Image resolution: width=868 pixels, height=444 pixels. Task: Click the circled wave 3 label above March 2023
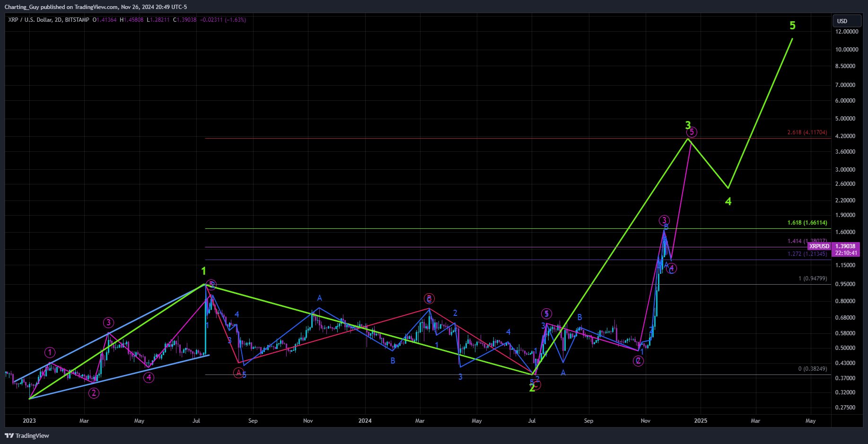(x=108, y=322)
